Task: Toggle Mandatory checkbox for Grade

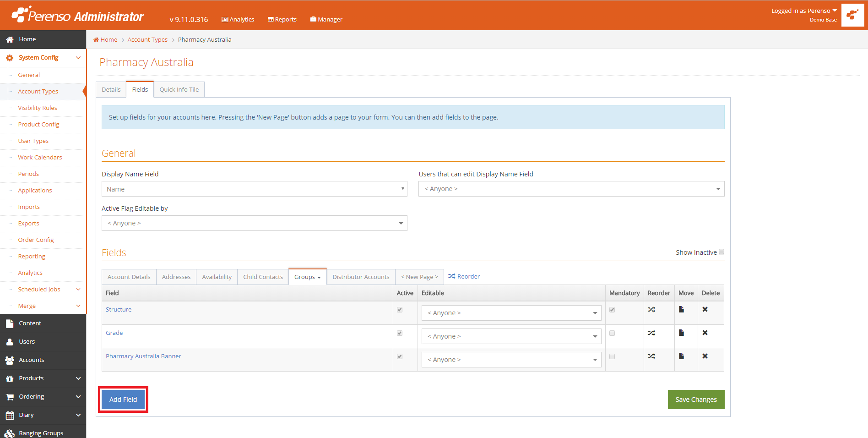Action: coord(612,333)
